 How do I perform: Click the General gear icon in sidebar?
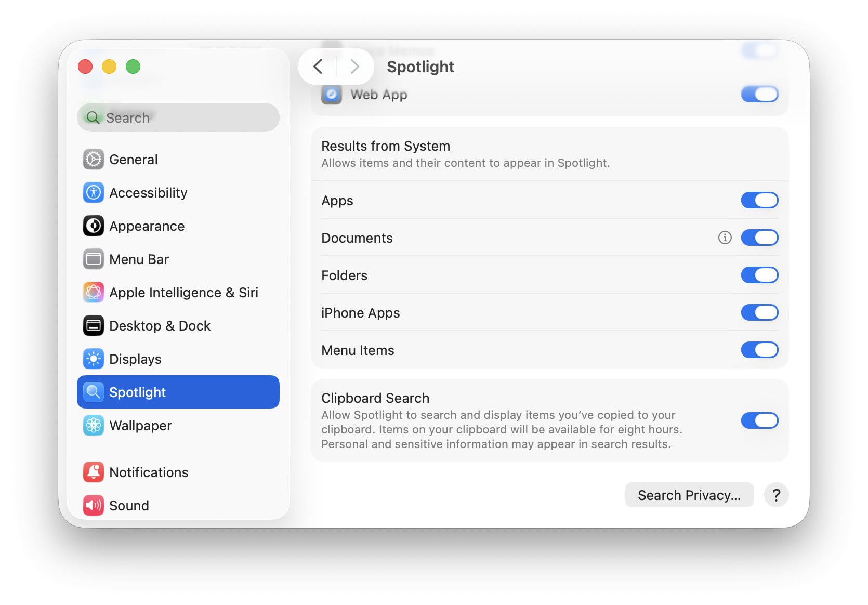click(94, 160)
